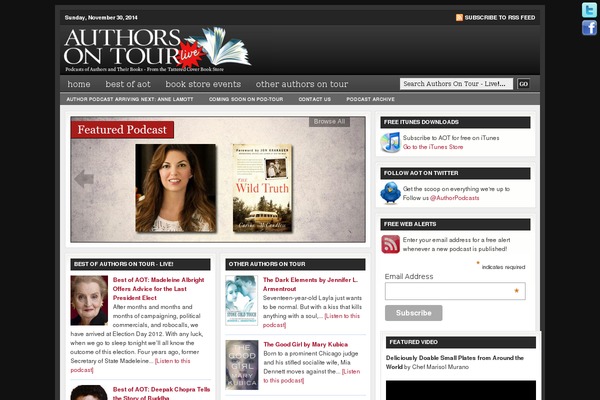Click the Follow AOT on Twitter heading

(455, 173)
